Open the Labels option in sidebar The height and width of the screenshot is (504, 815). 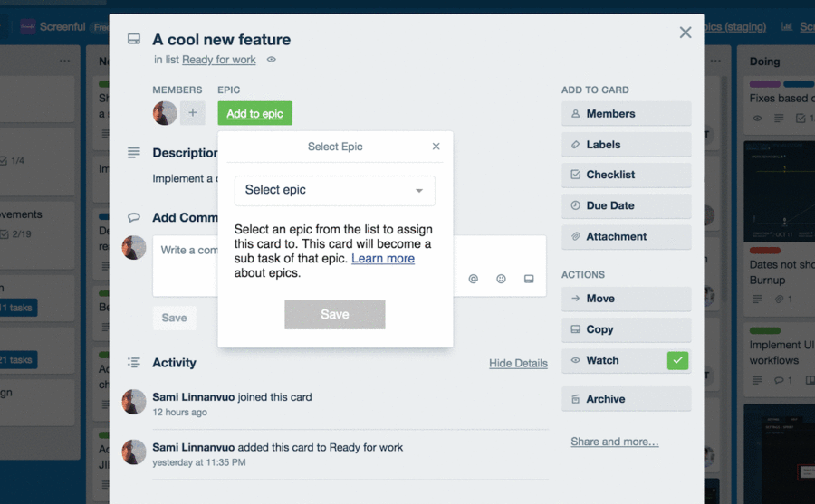point(626,145)
